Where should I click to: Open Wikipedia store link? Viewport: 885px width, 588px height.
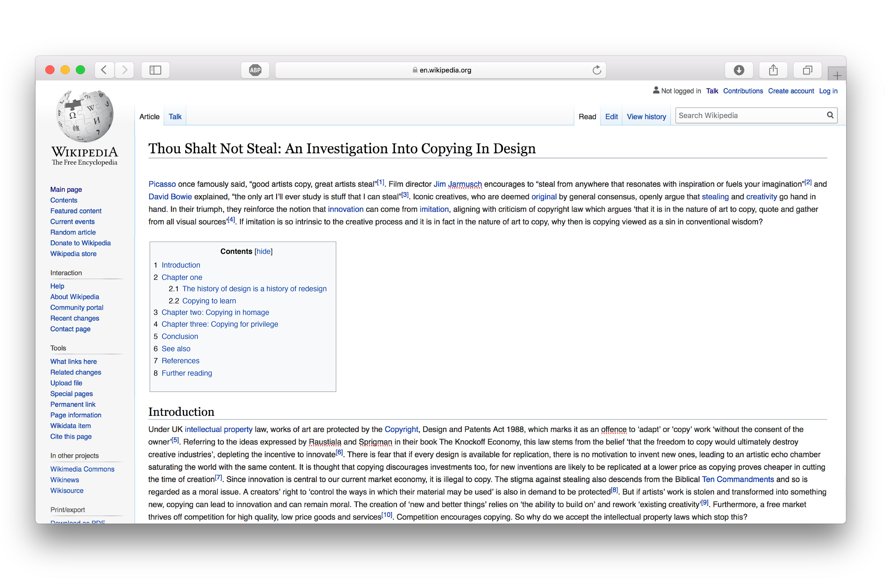pyautogui.click(x=73, y=254)
